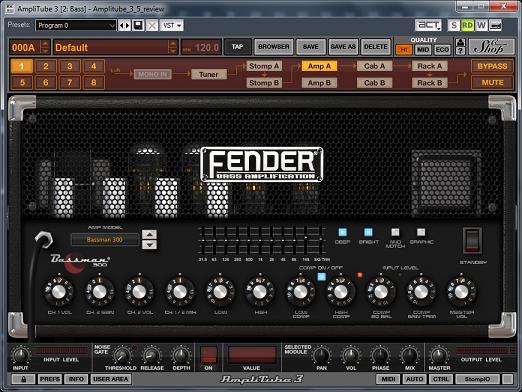
Task: Open the Bassman 300 amp model selector
Action: tap(105, 240)
